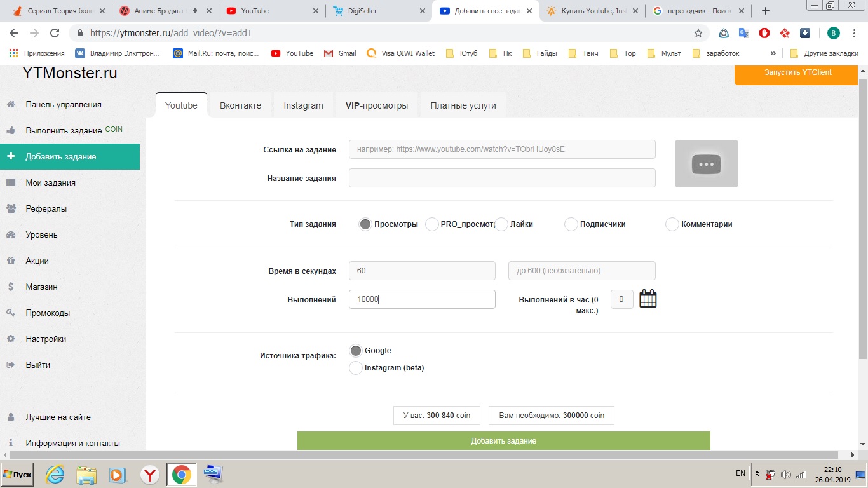Click the exit icon beside Выйти
The image size is (868, 488).
[x=11, y=365]
